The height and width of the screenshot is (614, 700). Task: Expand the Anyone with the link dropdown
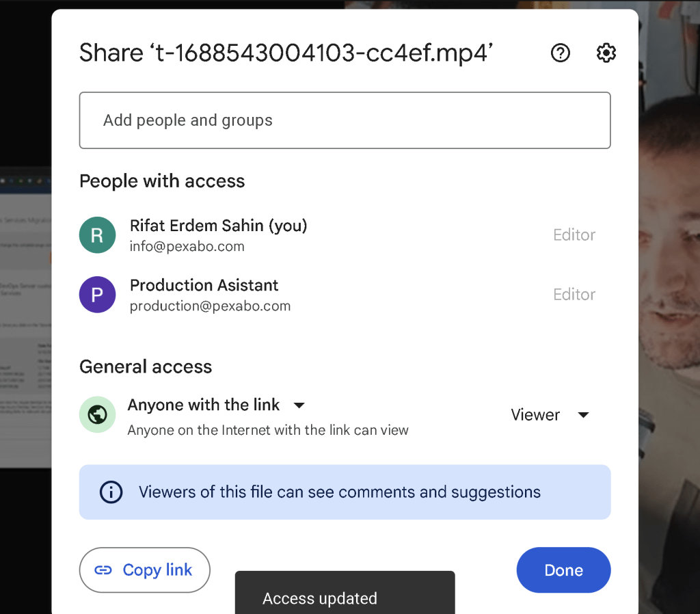[x=217, y=405]
